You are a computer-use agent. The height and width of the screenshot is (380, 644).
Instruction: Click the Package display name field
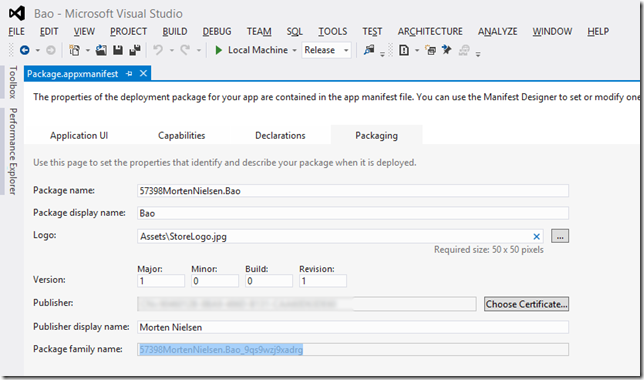click(353, 213)
